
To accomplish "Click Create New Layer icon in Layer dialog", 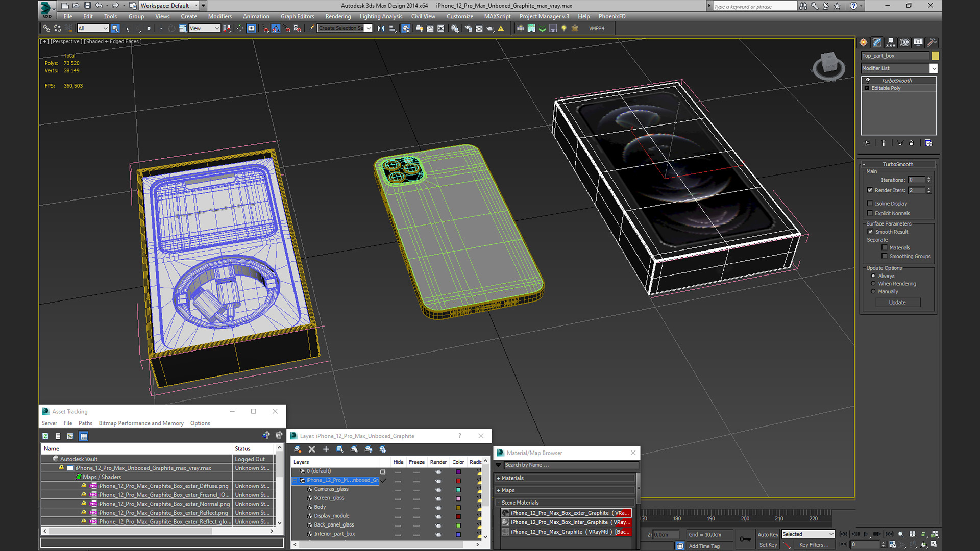I will point(298,449).
